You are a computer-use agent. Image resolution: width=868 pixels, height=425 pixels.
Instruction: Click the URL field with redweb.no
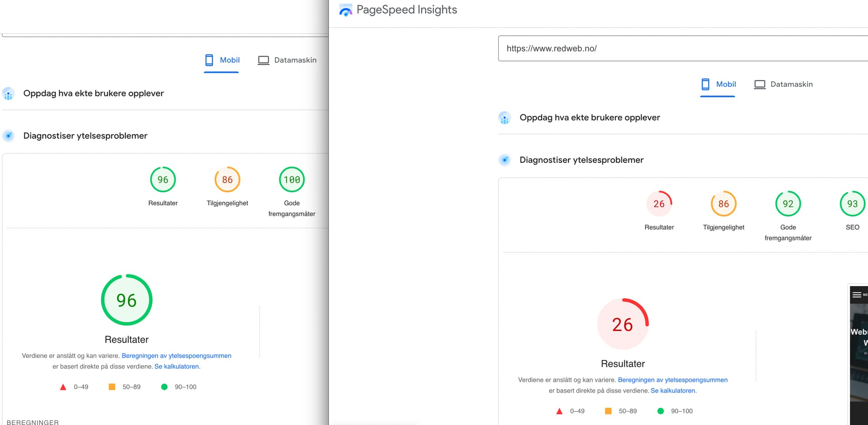(683, 48)
